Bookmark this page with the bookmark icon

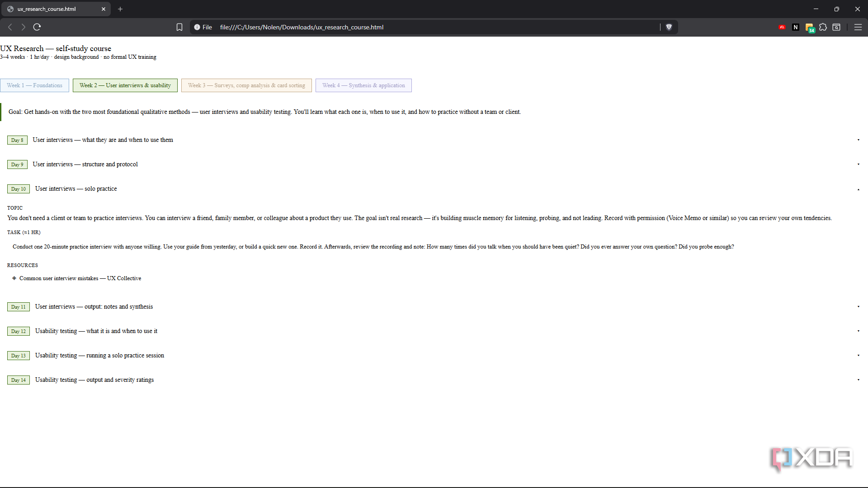point(179,27)
